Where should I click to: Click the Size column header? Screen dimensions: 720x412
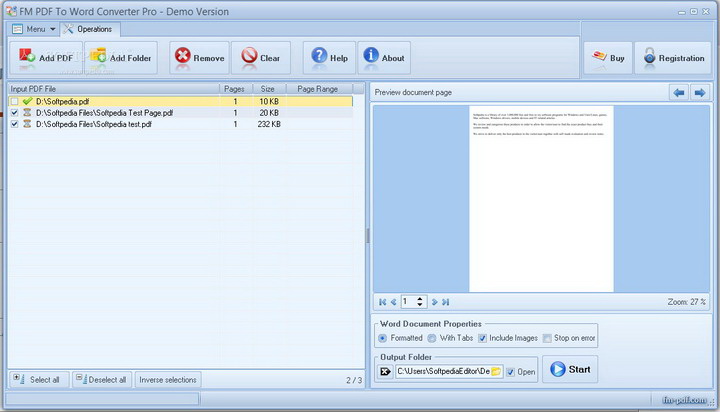[x=268, y=89]
